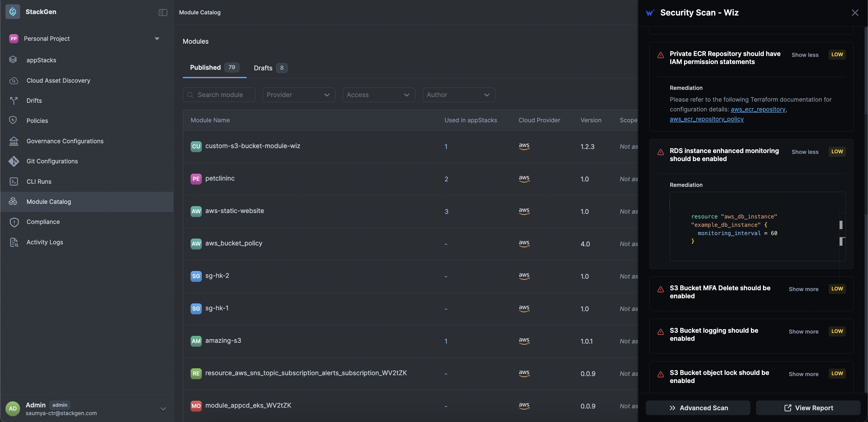Open the appStacks layers icon
Screen dimensions: 868x422
click(13, 60)
